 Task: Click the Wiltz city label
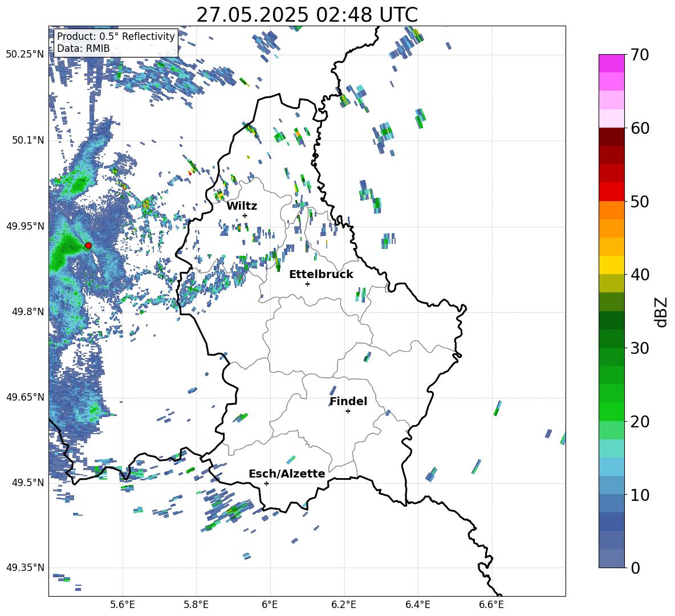pyautogui.click(x=242, y=206)
